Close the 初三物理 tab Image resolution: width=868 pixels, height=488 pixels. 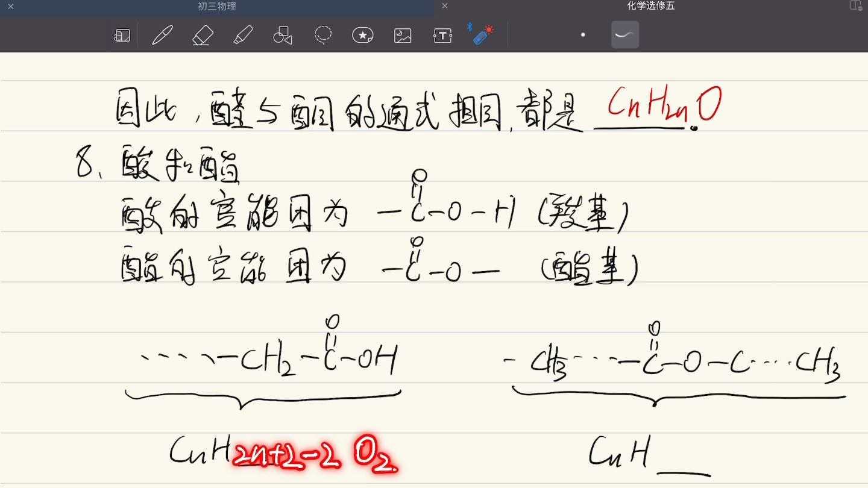click(x=10, y=6)
